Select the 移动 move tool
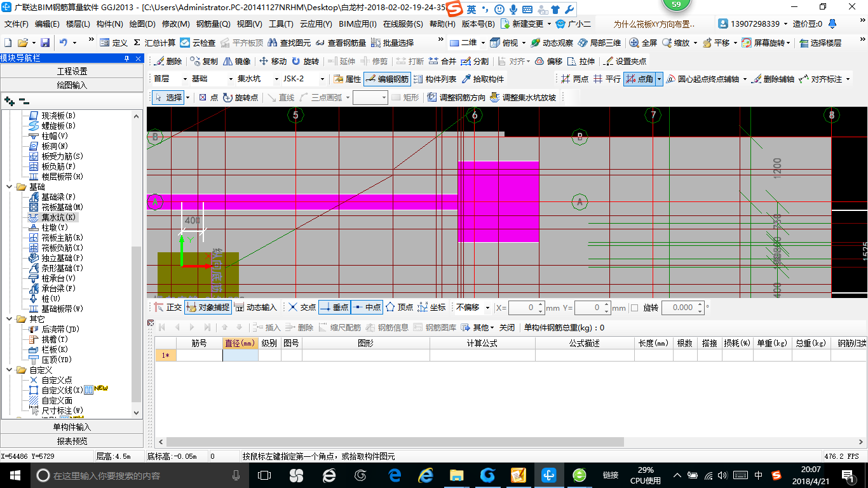The height and width of the screenshot is (488, 868). click(273, 62)
